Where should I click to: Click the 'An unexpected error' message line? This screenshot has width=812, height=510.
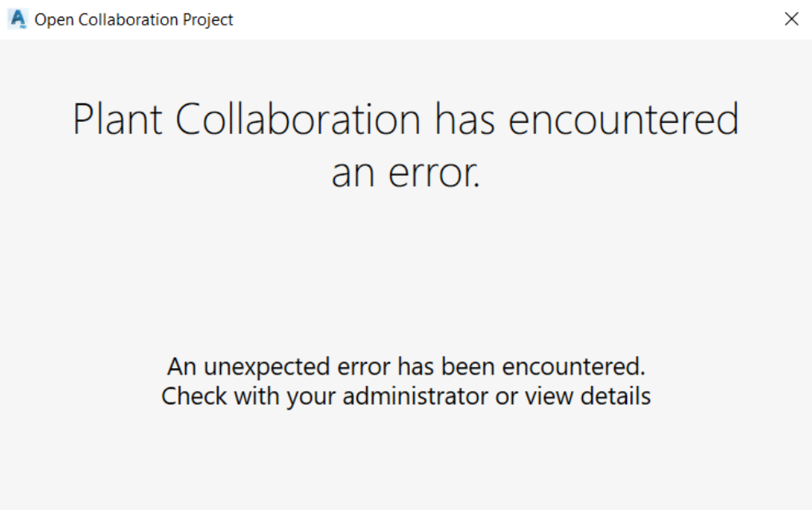406,367
